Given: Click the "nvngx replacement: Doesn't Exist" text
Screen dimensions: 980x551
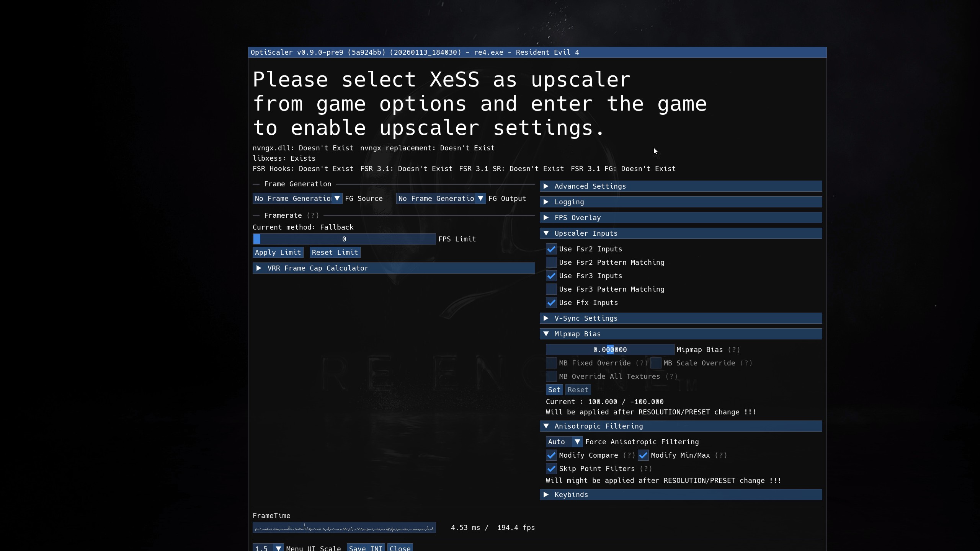Looking at the screenshot, I should pyautogui.click(x=427, y=148).
